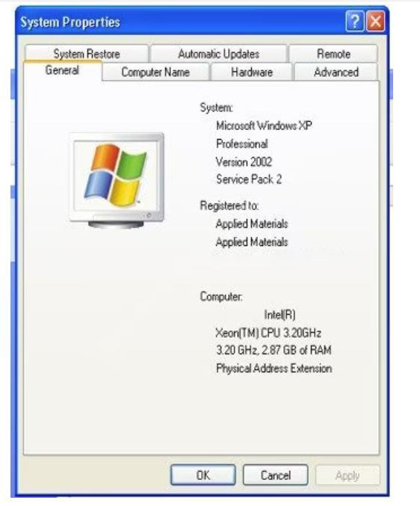
Task: Go to the Computer Name tab
Action: point(155,72)
